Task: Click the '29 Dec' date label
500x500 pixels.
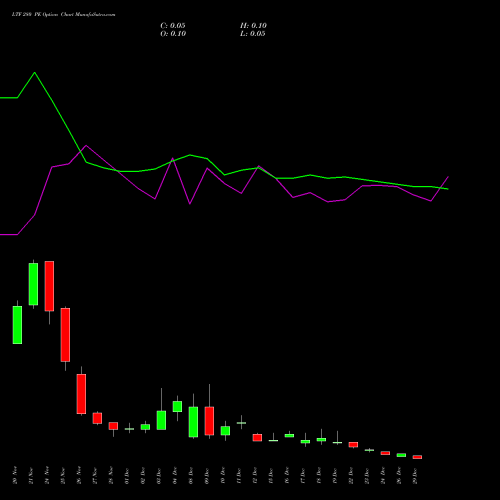Action: (x=415, y=475)
